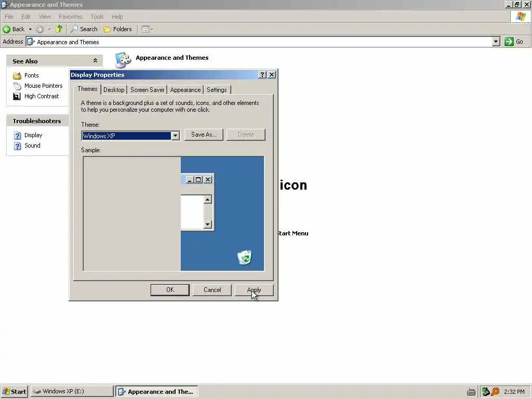Click Cancel in Display Properties
Viewport: 532px width, 399px height.
[x=212, y=290]
